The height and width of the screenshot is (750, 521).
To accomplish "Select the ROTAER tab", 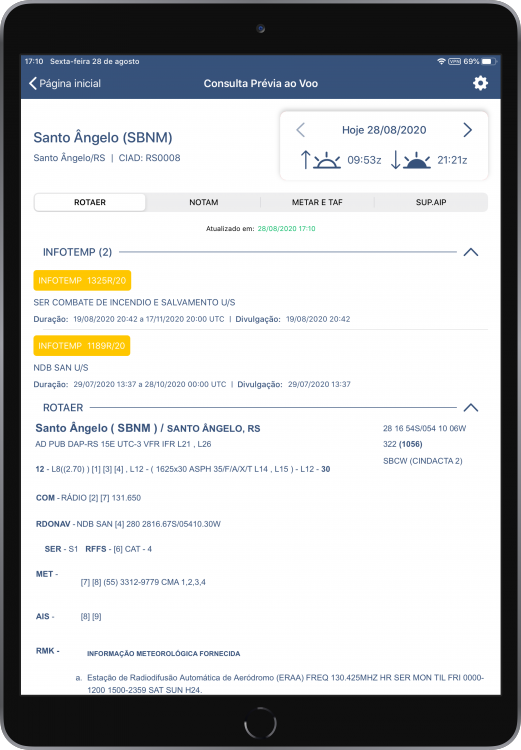I will tap(90, 202).
